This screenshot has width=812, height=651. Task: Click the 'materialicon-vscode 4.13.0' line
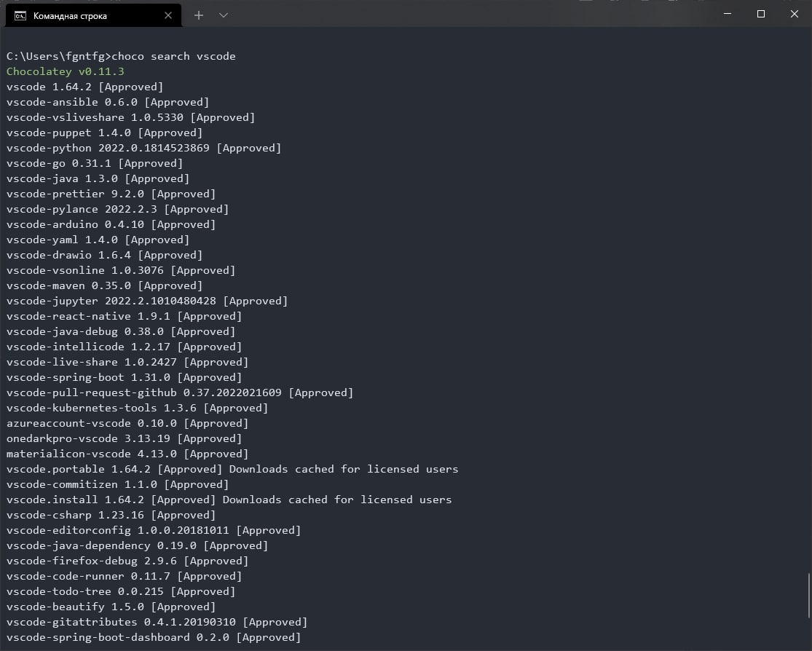[127, 454]
